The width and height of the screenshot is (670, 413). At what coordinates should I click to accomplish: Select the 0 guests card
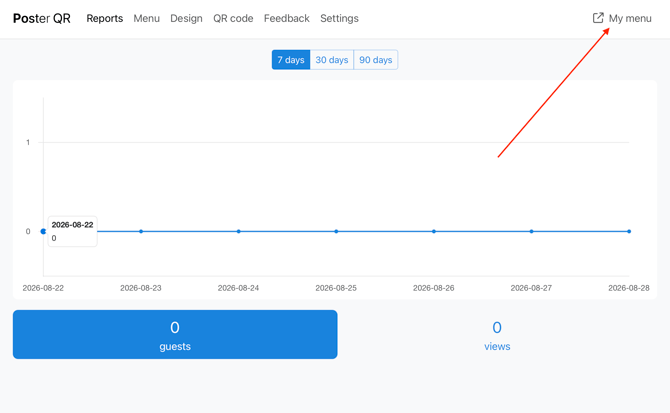pos(175,334)
